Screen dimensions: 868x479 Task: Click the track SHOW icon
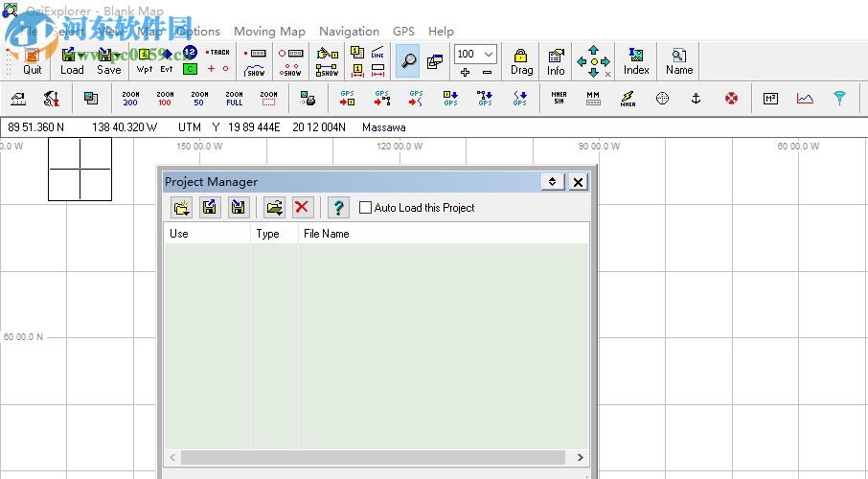pos(255,70)
